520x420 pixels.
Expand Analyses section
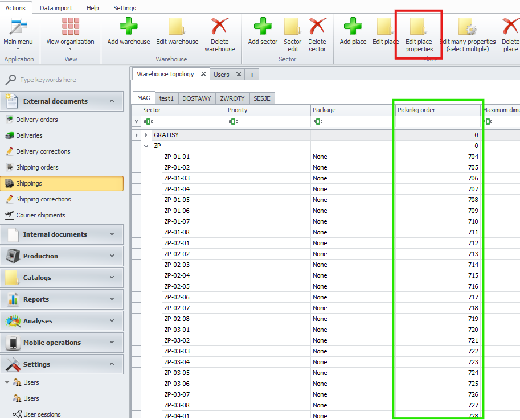(112, 320)
